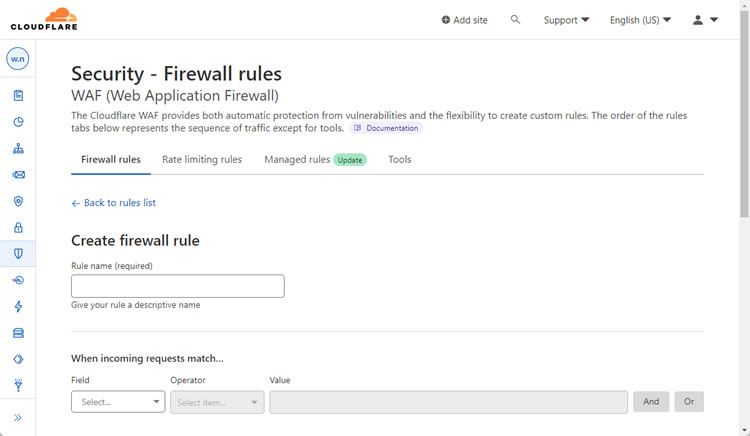The width and height of the screenshot is (750, 436).
Task: Open the English (US) language dropdown
Action: 640,20
